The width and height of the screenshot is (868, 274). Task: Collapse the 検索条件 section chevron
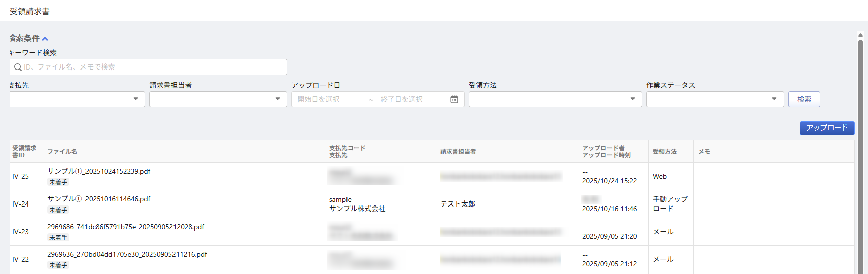(x=45, y=39)
